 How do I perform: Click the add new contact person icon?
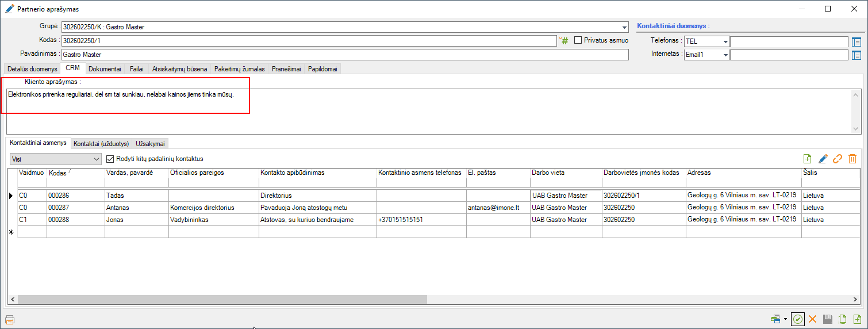(x=808, y=159)
